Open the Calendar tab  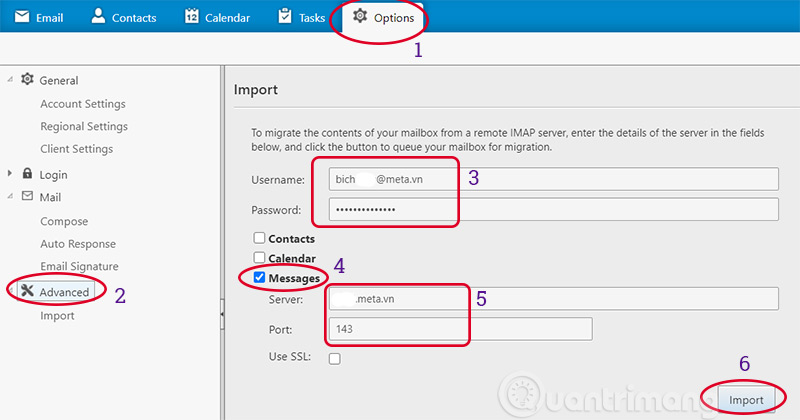click(x=217, y=17)
